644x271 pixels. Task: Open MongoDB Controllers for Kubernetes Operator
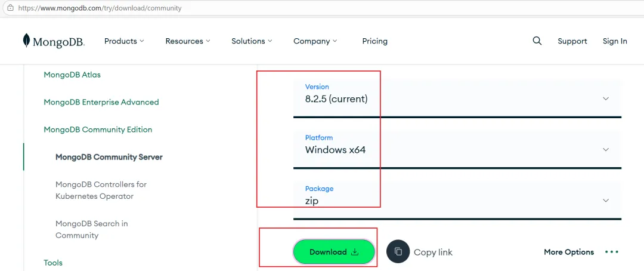click(x=101, y=190)
